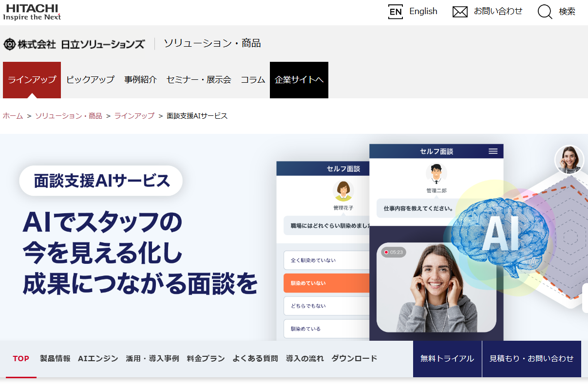The height and width of the screenshot is (386, 588).
Task: Open the ダウンロード sub-navigation tab
Action: [355, 359]
